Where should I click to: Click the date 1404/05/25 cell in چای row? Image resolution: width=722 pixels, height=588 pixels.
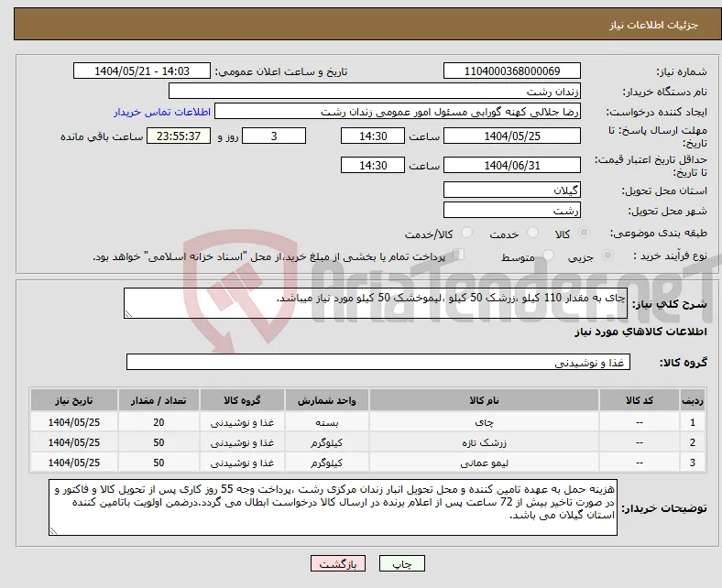pyautogui.click(x=73, y=422)
